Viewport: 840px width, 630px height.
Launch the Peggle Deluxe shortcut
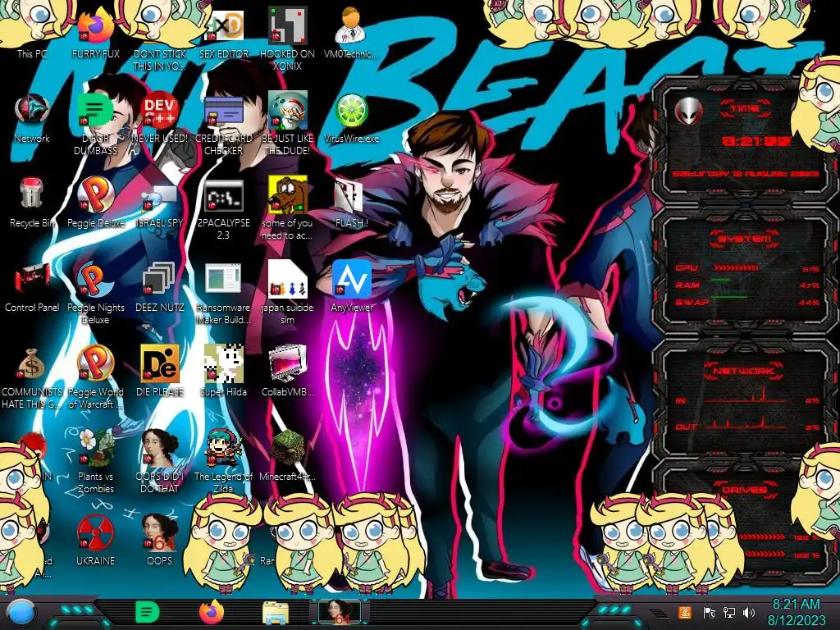(95, 203)
